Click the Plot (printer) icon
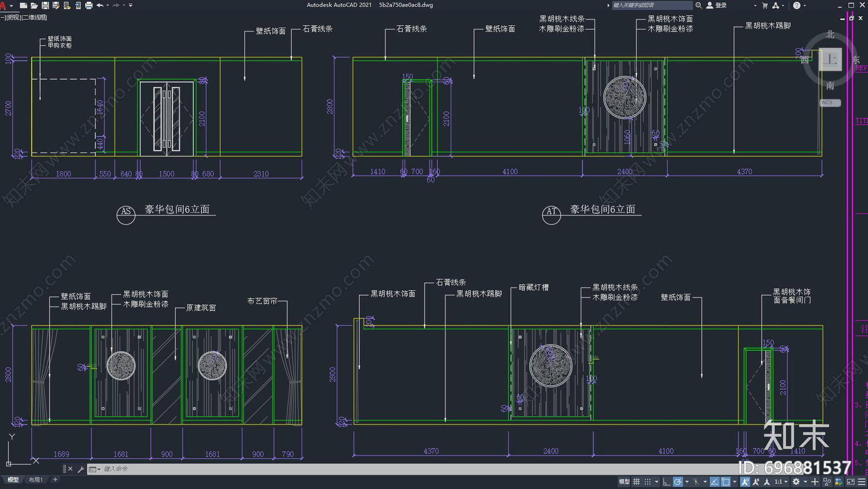 pos(88,5)
